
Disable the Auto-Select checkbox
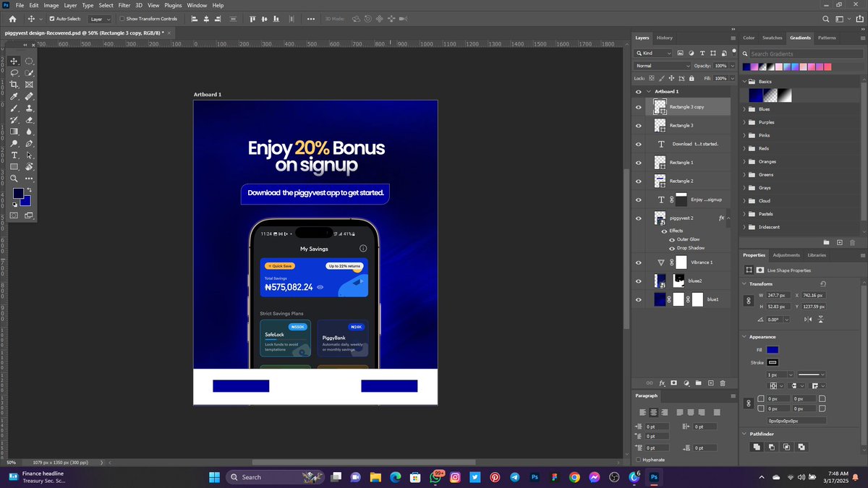pos(52,19)
